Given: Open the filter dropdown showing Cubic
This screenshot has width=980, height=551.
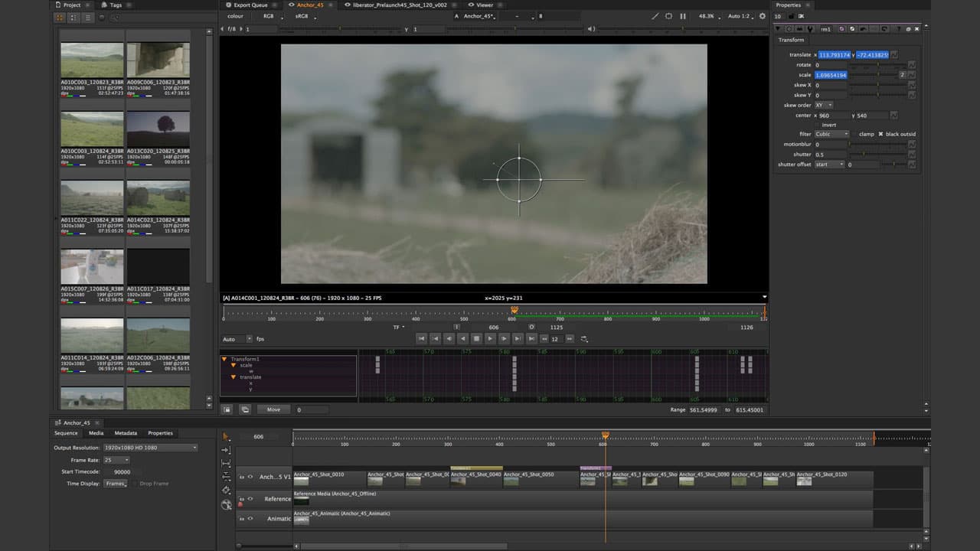Looking at the screenshot, I should (x=831, y=134).
